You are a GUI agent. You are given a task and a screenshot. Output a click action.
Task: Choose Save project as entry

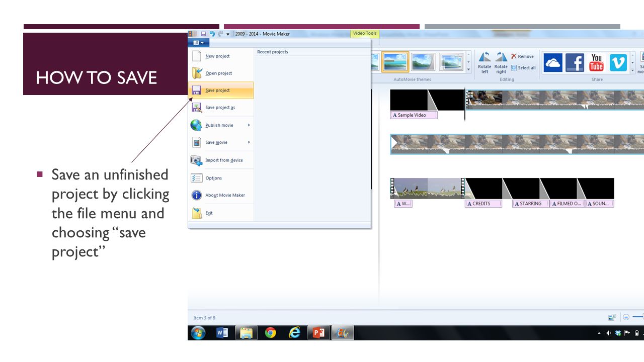pyautogui.click(x=221, y=108)
